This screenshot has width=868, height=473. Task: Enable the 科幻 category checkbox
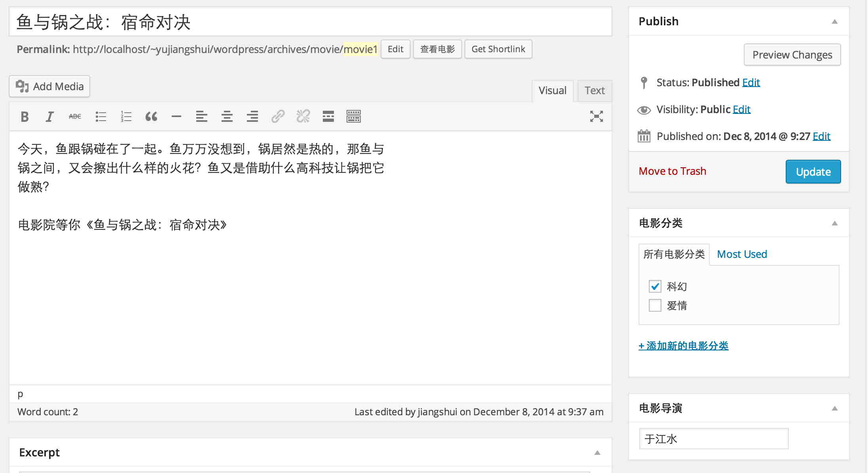tap(655, 286)
